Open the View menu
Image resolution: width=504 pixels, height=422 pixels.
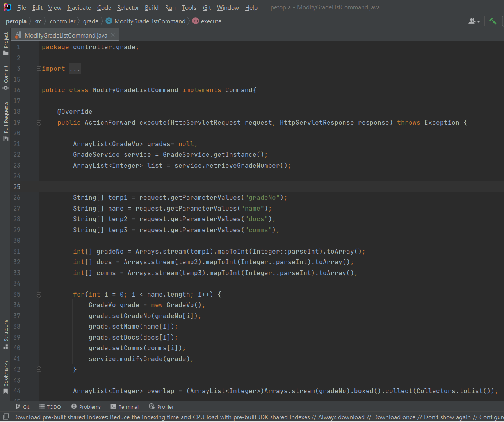click(55, 7)
